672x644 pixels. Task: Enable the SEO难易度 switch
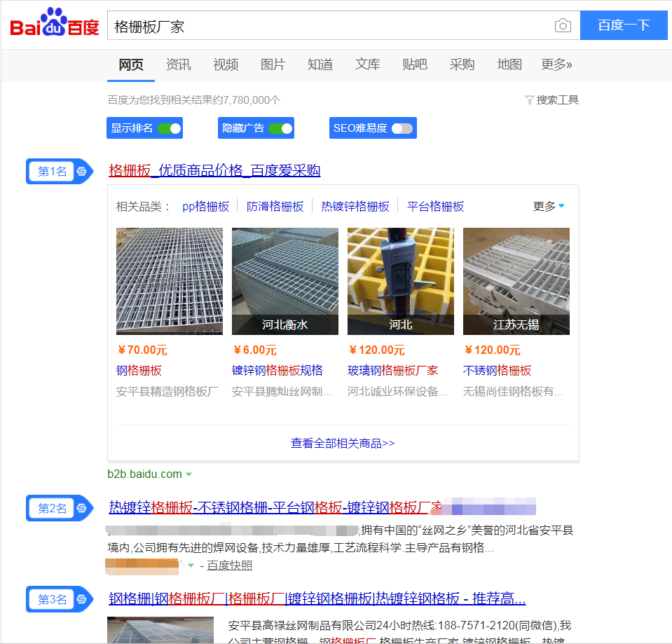click(402, 128)
